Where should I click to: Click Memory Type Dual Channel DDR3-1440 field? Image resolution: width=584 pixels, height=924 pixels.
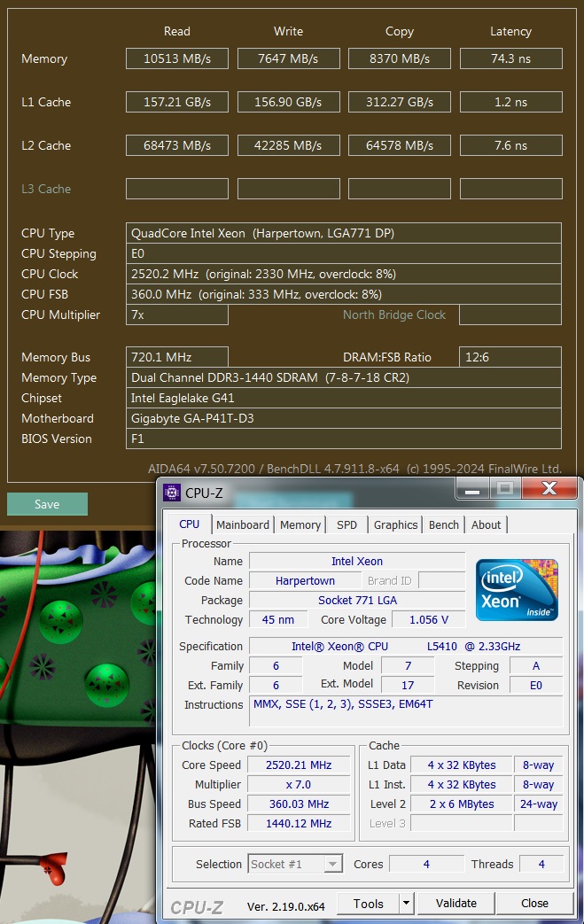[x=344, y=377]
